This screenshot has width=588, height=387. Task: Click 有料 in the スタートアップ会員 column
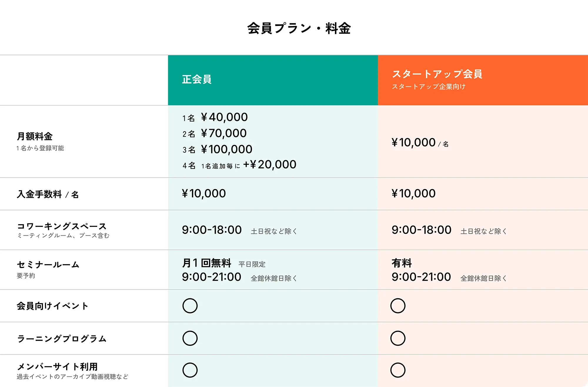[x=402, y=263]
